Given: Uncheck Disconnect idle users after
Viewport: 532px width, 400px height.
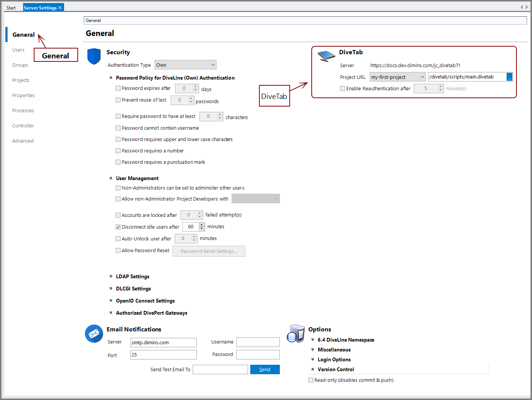Looking at the screenshot, I should click(118, 227).
